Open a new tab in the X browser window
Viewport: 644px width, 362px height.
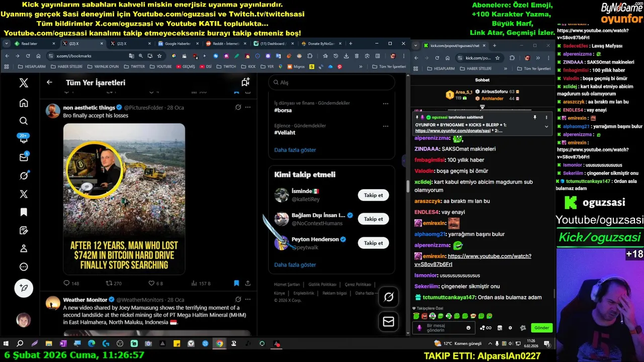351,44
